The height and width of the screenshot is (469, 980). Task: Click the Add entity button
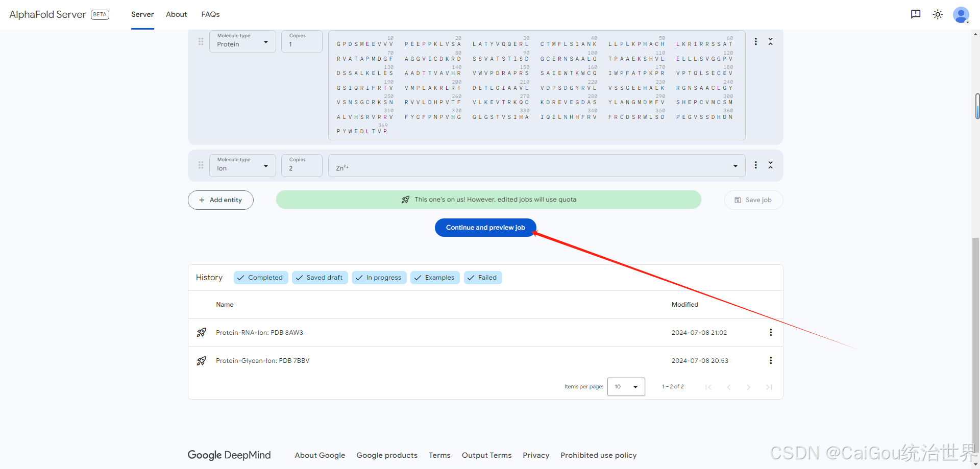click(x=220, y=200)
